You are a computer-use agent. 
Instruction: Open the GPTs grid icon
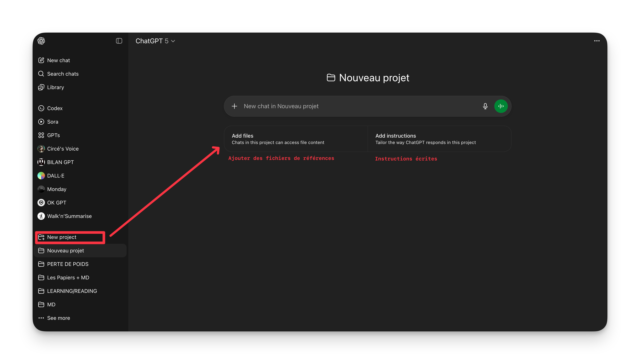click(x=41, y=135)
